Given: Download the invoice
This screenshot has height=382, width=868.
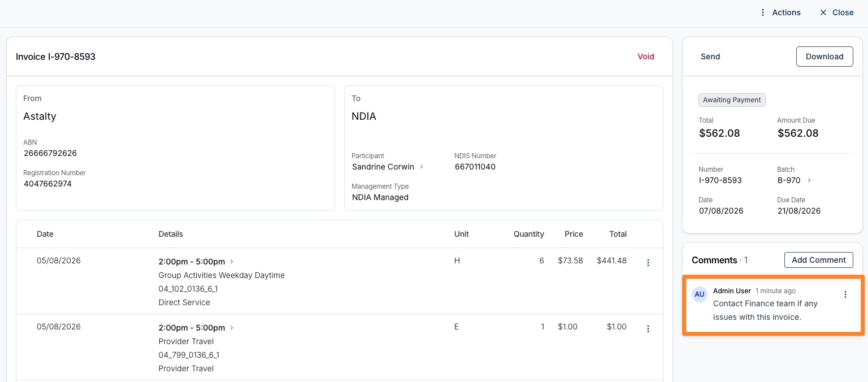Looking at the screenshot, I should click(824, 57).
